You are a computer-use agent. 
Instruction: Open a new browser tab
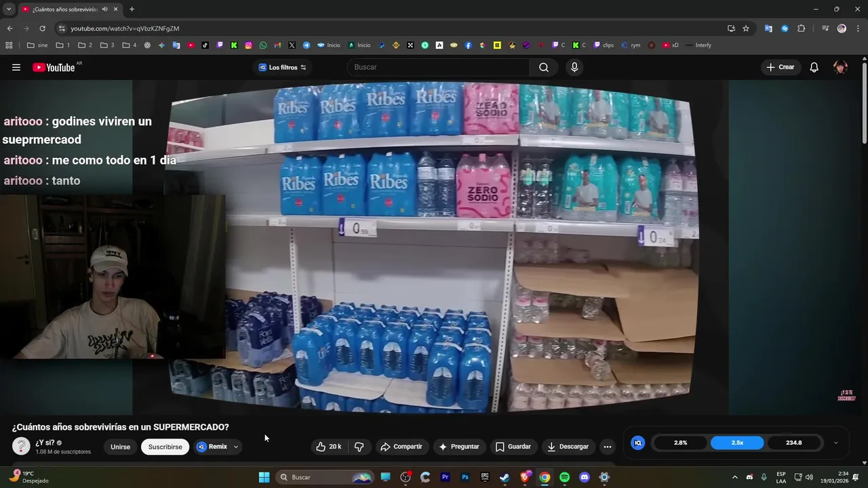coord(132,9)
